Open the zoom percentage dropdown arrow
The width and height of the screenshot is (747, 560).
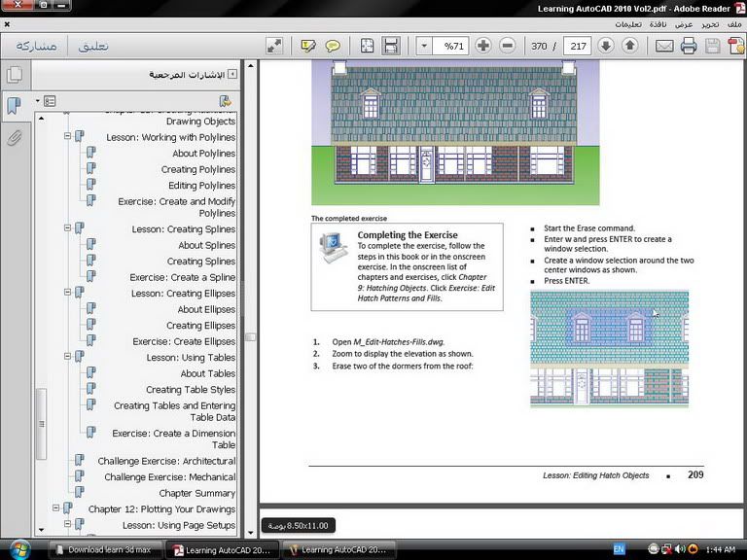424,46
